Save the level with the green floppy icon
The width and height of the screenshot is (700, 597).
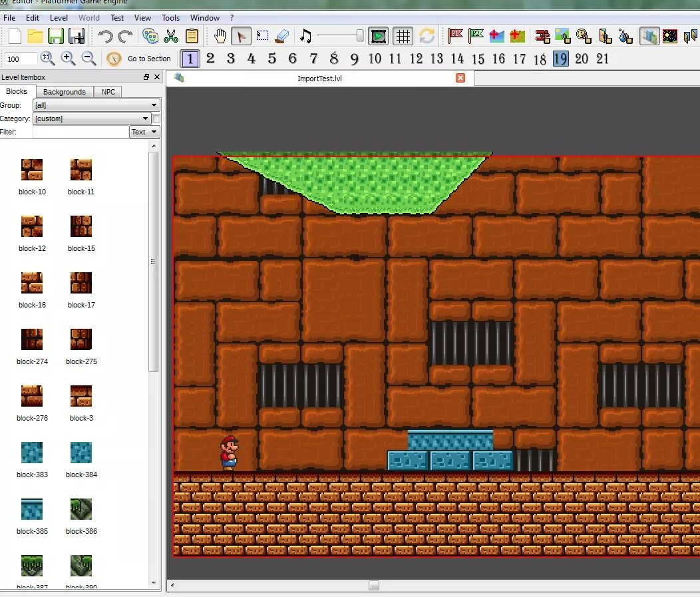[x=56, y=36]
